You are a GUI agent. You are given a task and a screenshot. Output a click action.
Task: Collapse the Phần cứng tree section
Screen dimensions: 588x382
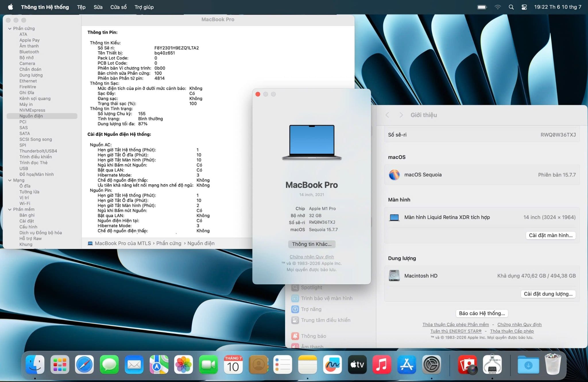(10, 28)
